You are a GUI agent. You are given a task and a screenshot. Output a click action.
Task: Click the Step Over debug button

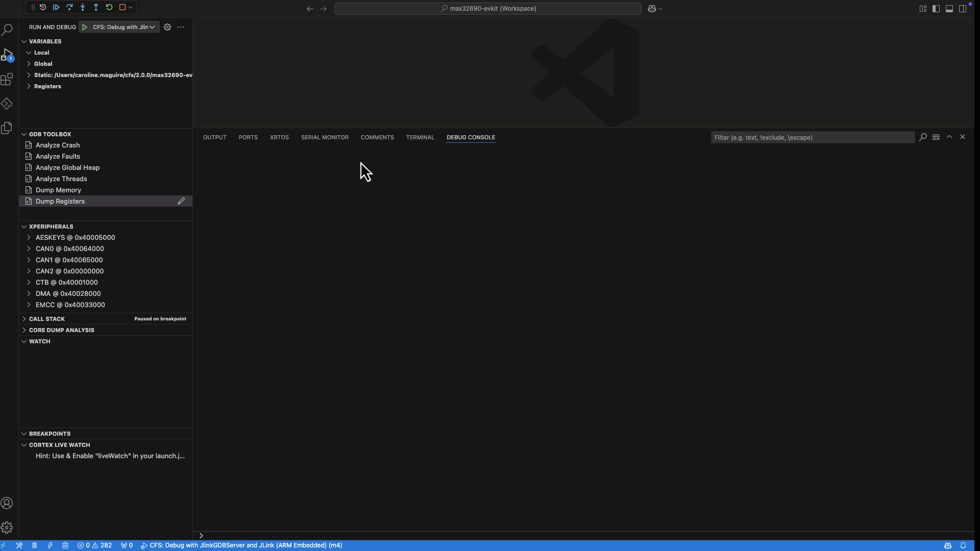[69, 8]
